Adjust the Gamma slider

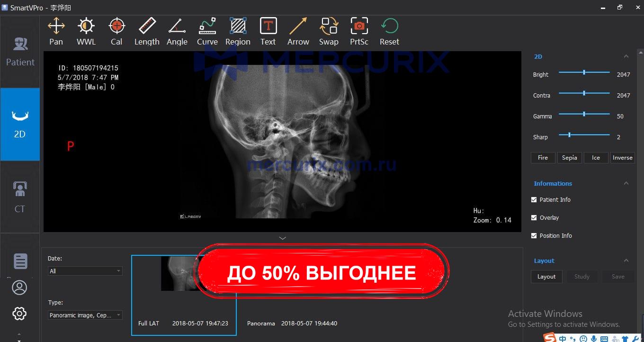point(584,114)
